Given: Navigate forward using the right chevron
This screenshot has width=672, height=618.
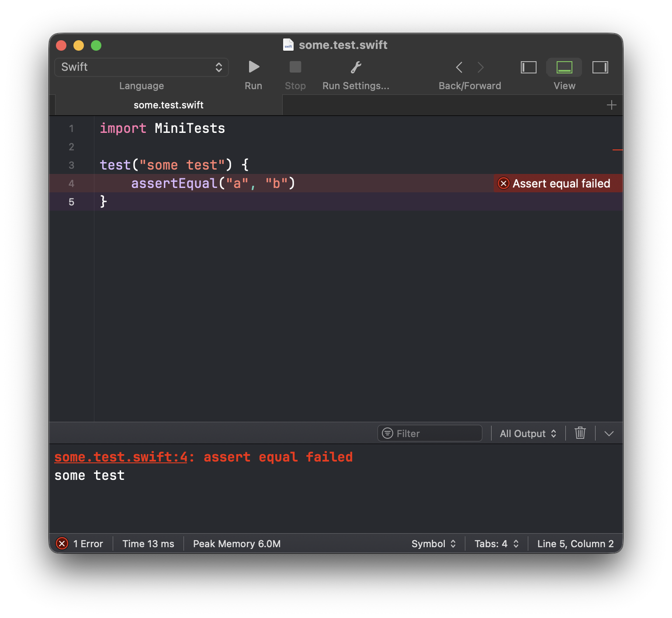Looking at the screenshot, I should point(481,67).
